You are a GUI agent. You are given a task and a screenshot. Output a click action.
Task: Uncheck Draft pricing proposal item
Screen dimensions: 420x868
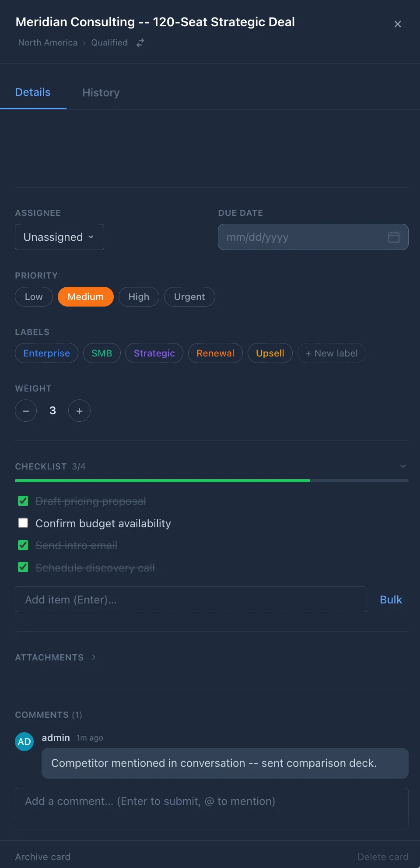pos(23,501)
